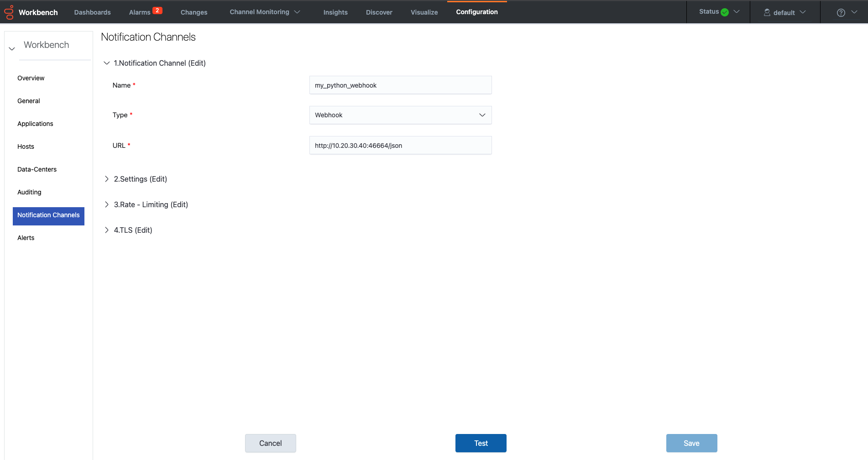Click the green Status check icon

[x=725, y=12]
